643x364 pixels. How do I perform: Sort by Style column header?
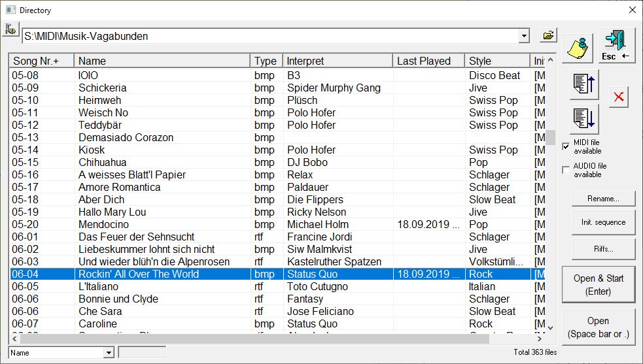[497, 61]
